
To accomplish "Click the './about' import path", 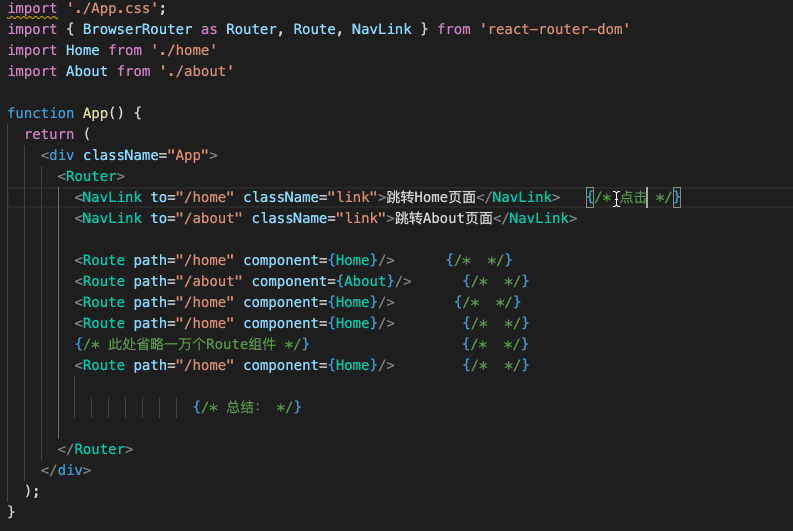I will pyautogui.click(x=197, y=71).
